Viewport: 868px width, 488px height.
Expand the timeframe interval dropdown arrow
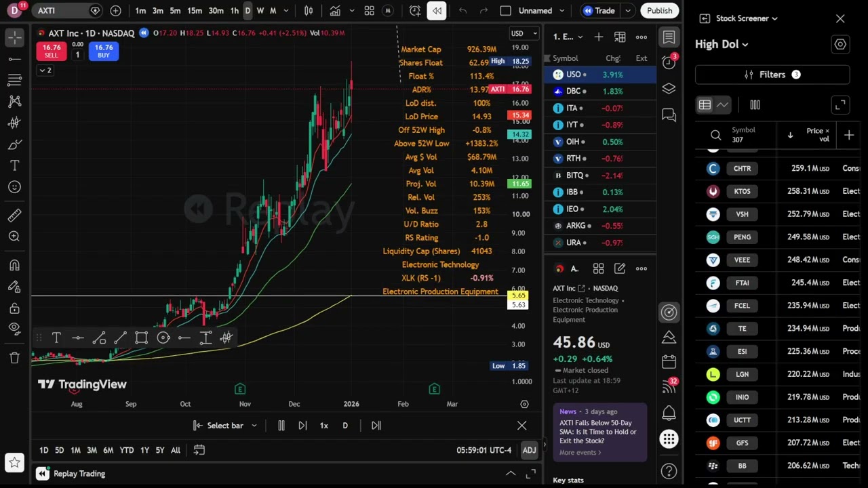coord(286,11)
